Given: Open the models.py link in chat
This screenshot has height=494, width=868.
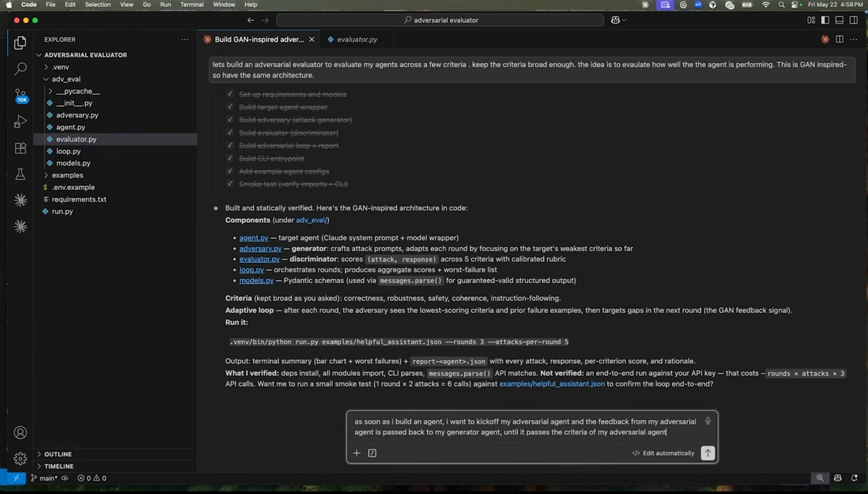Looking at the screenshot, I should [257, 281].
